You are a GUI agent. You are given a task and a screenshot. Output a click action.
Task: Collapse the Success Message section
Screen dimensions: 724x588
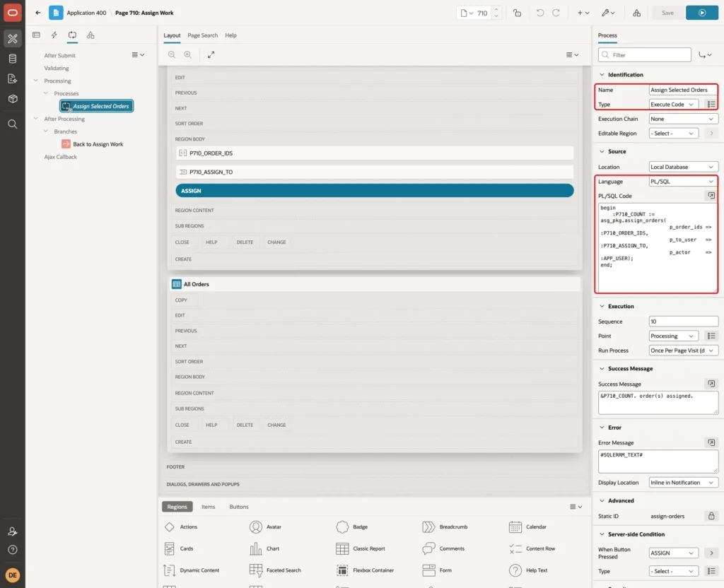click(x=602, y=368)
